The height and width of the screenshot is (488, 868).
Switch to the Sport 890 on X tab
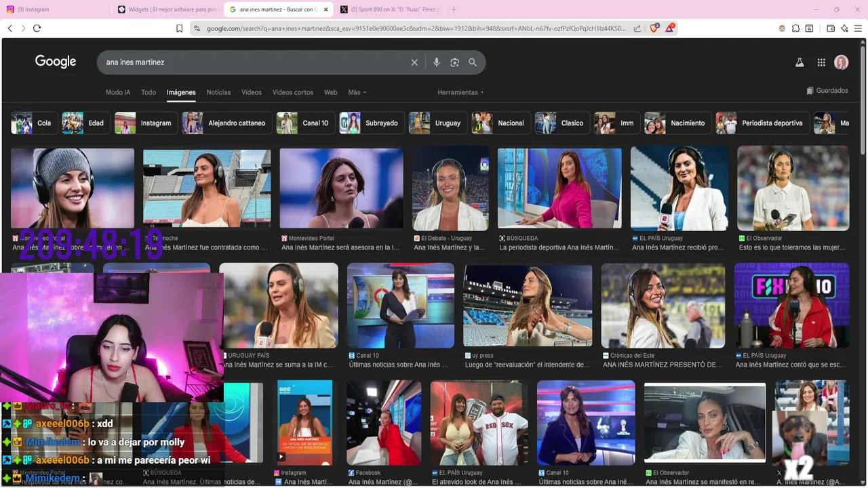(390, 9)
